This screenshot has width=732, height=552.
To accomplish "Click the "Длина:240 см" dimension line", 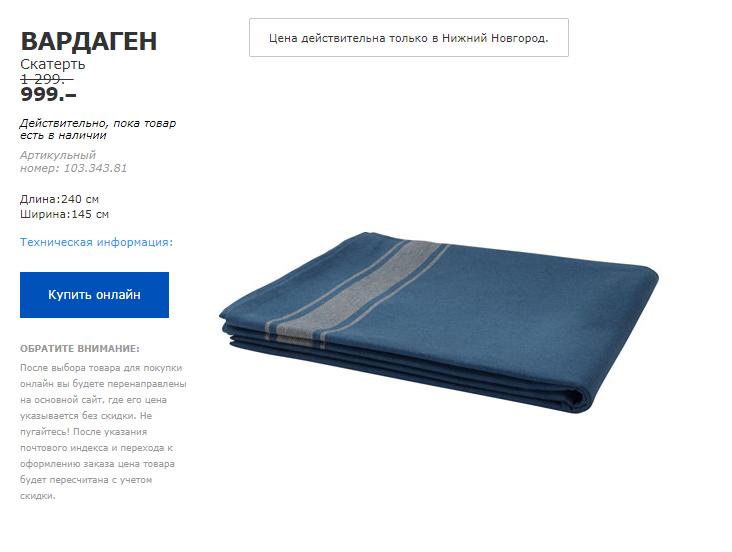I will click(59, 199).
